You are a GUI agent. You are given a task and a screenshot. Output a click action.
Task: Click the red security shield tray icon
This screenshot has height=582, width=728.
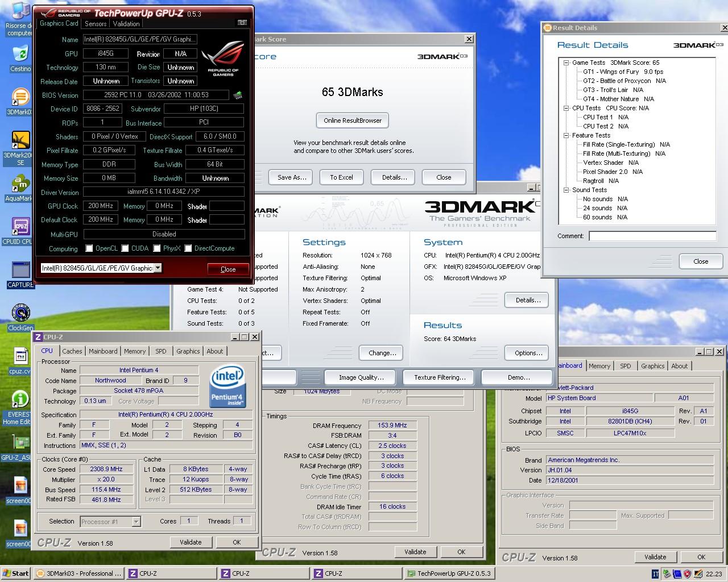pos(686,574)
